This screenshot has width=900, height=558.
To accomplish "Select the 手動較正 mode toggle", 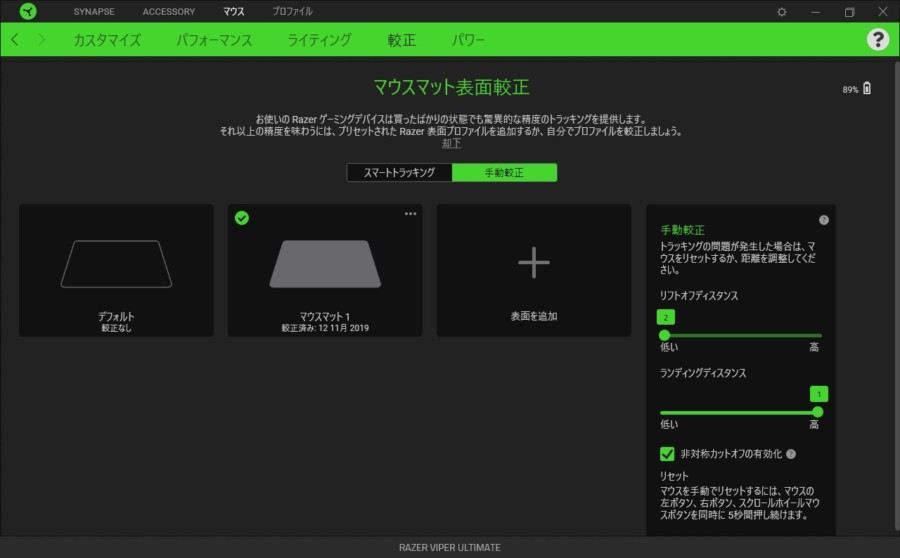I will coord(504,173).
